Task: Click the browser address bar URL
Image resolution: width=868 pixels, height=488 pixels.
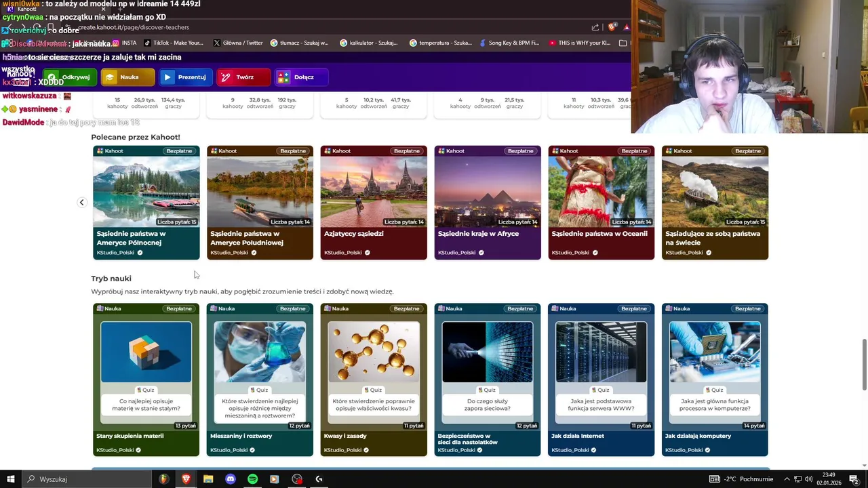Action: click(x=134, y=27)
